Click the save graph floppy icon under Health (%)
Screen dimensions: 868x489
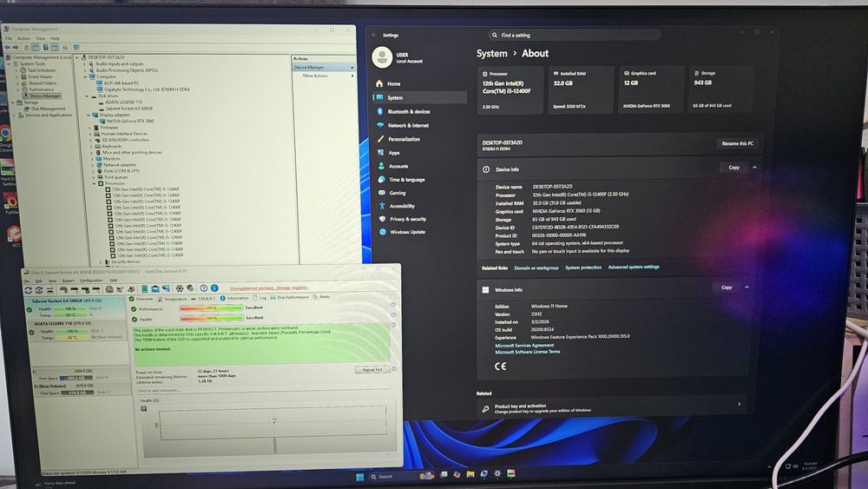click(144, 409)
